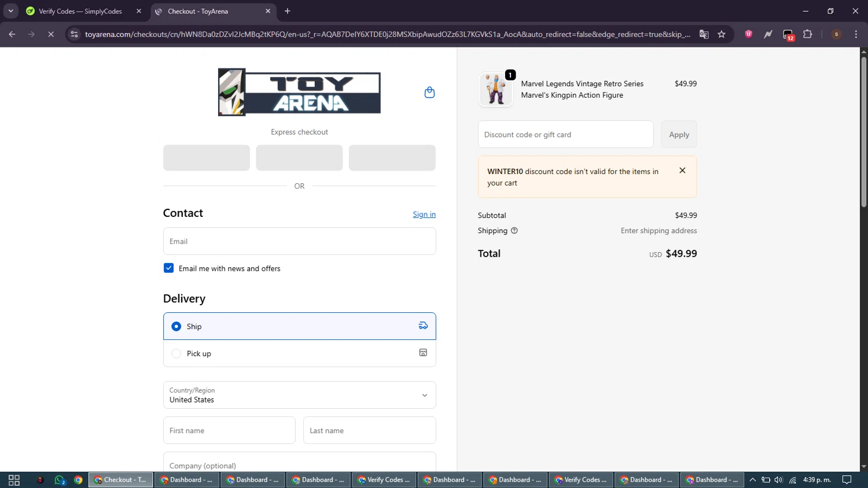Open the first Verify Codes taskbar window

point(384,480)
